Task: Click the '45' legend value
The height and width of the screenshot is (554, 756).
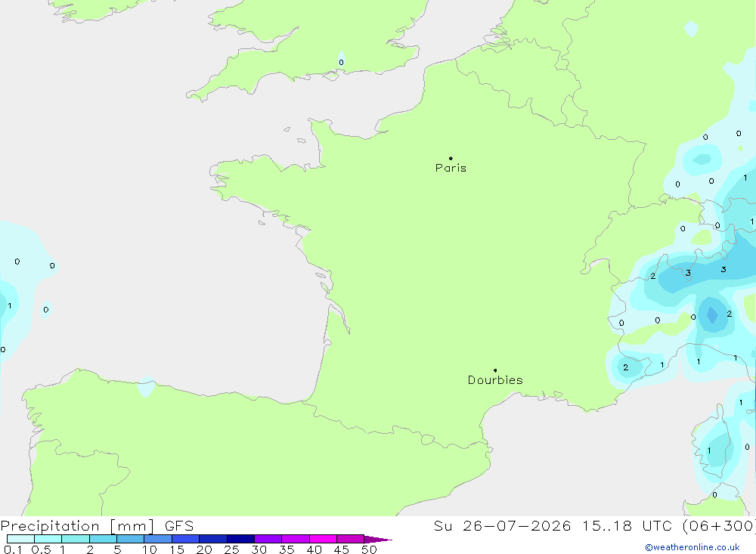Action: (x=342, y=549)
